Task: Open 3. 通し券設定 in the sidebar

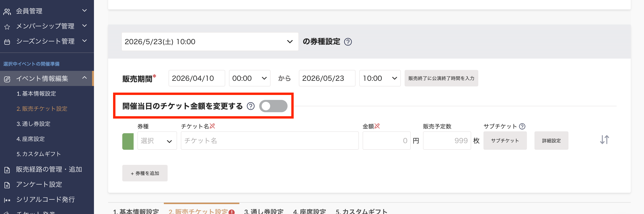Action: 33,124
